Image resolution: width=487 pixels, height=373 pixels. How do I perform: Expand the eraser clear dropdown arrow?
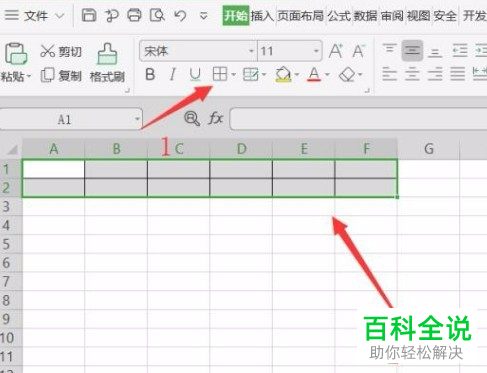(360, 75)
